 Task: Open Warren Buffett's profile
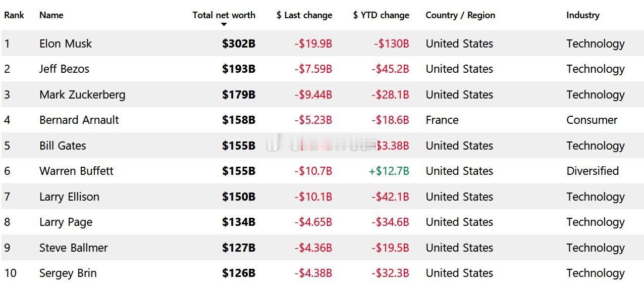tap(76, 171)
